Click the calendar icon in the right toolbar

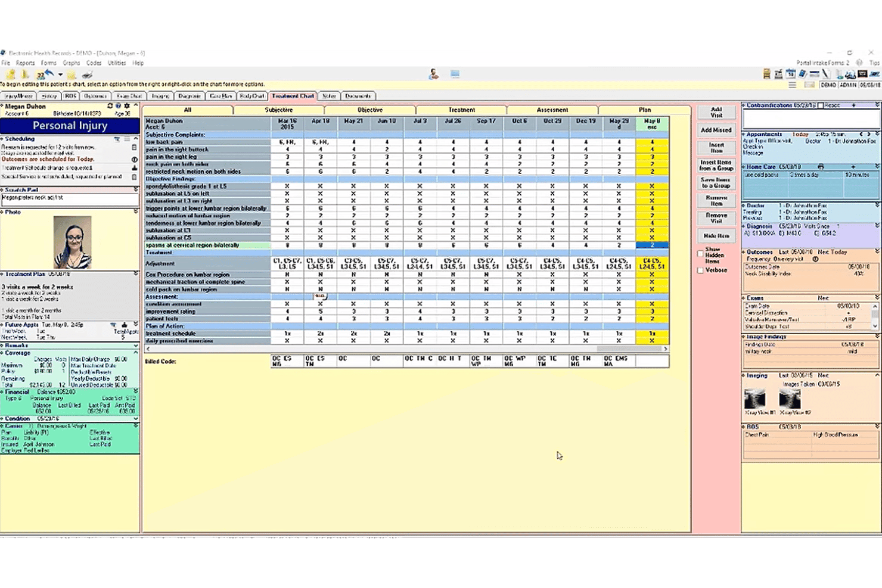coord(790,74)
